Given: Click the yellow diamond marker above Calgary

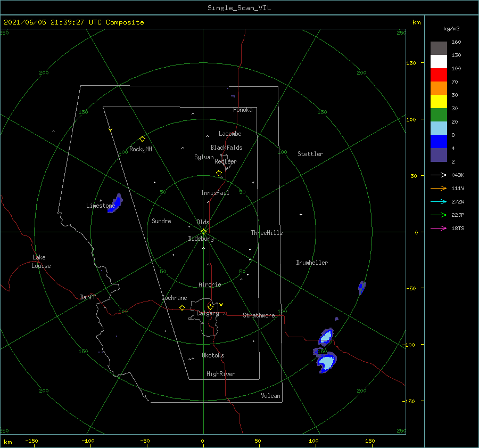Looking at the screenshot, I should pos(210,307).
